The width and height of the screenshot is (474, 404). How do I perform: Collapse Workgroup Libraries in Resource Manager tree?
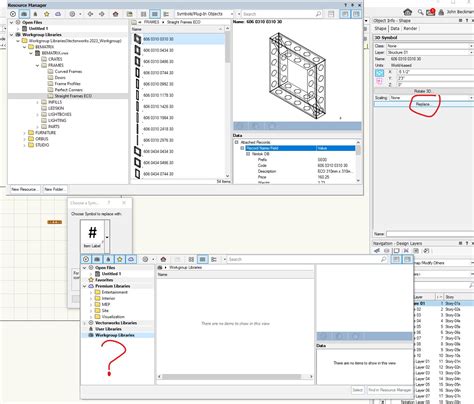(x=12, y=35)
